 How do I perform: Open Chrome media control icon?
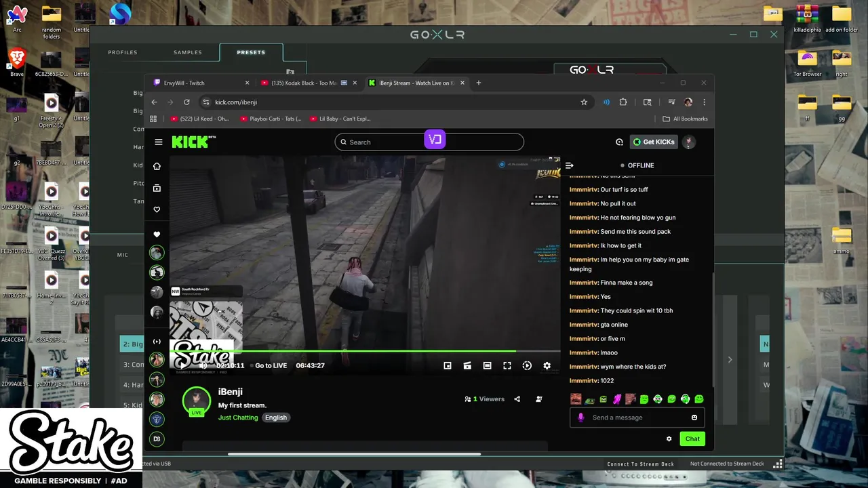[671, 102]
